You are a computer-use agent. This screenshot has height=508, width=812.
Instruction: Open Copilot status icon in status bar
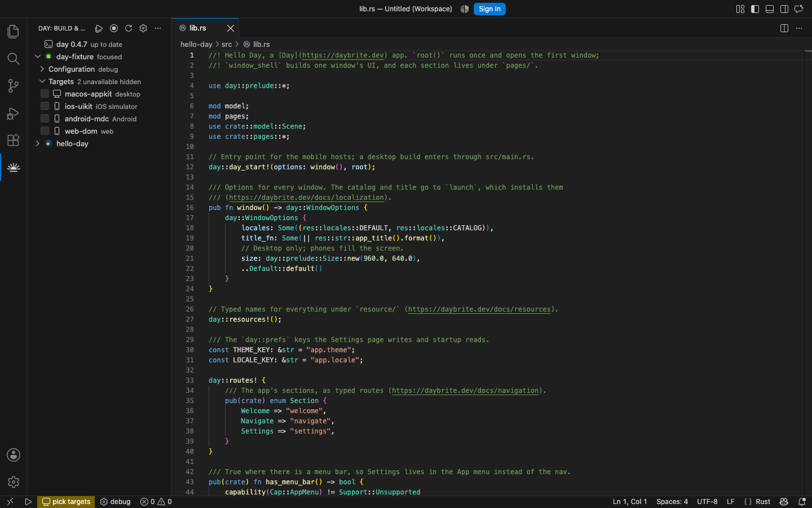tap(784, 502)
